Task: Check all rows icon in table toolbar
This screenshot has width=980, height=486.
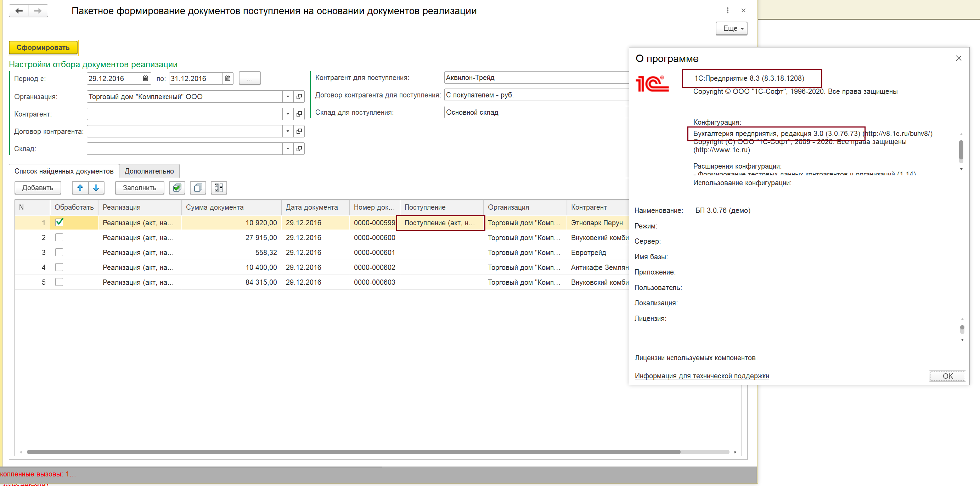Action: coord(177,188)
